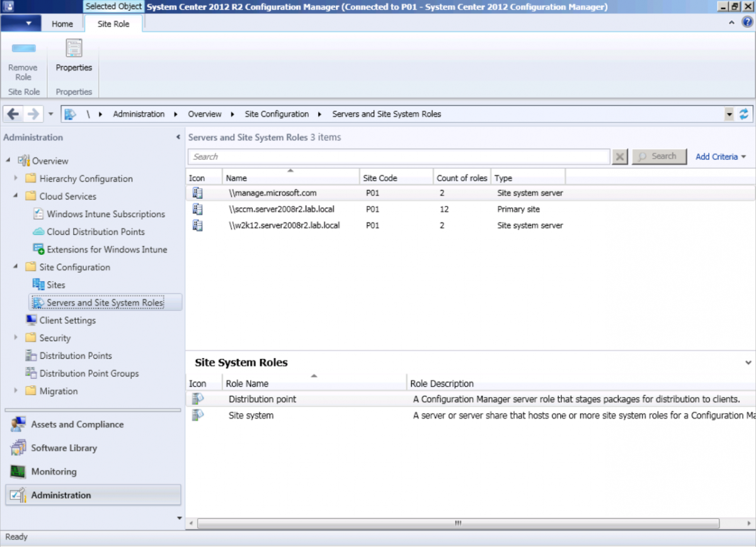This screenshot has height=547, width=756.
Task: Sort by the Name column header
Action: coord(291,178)
